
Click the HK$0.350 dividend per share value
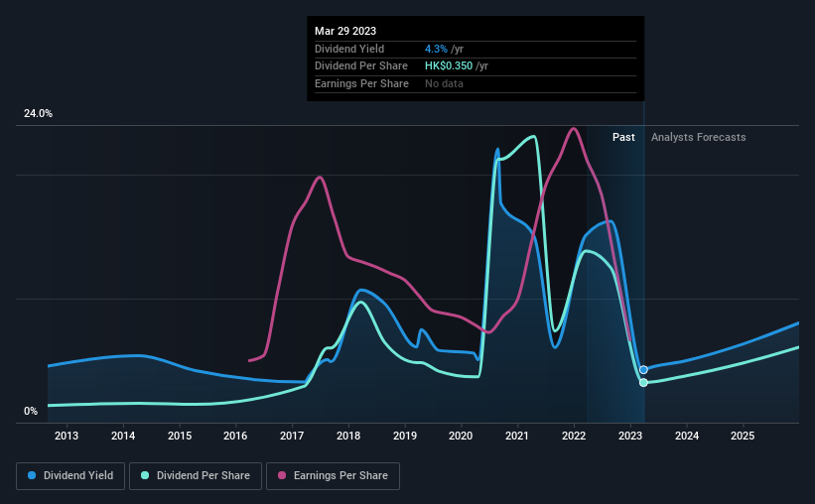[x=449, y=66]
